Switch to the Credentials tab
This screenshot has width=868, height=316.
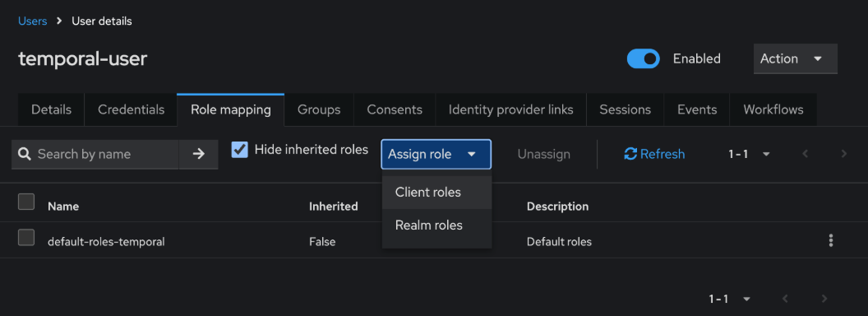tap(132, 109)
